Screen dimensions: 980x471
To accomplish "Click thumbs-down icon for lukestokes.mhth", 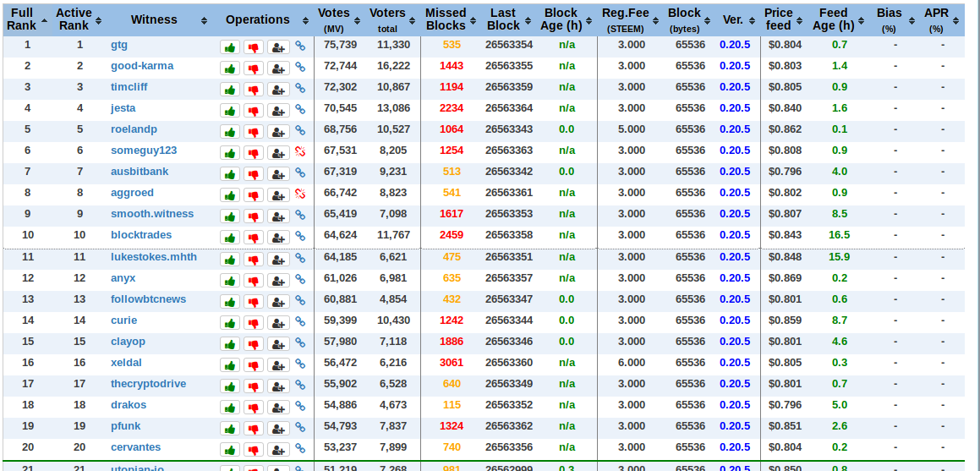I will (x=254, y=260).
